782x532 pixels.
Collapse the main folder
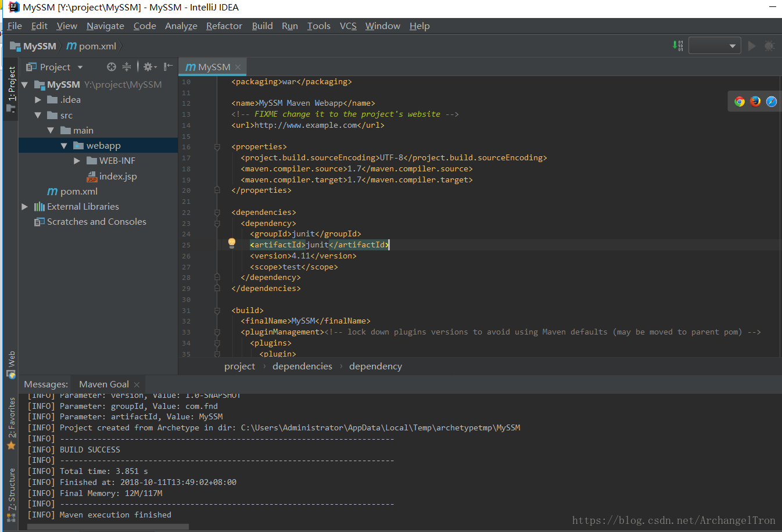click(x=51, y=130)
